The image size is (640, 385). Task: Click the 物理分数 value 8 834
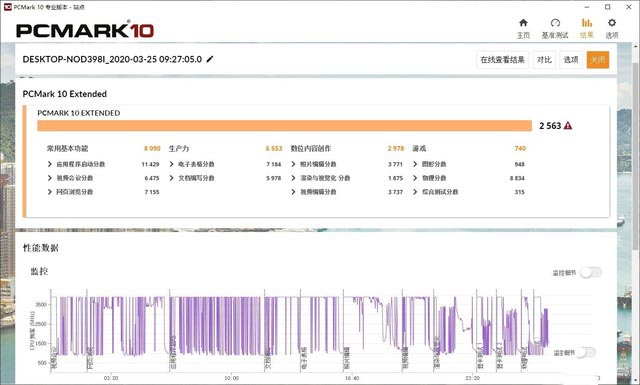517,178
